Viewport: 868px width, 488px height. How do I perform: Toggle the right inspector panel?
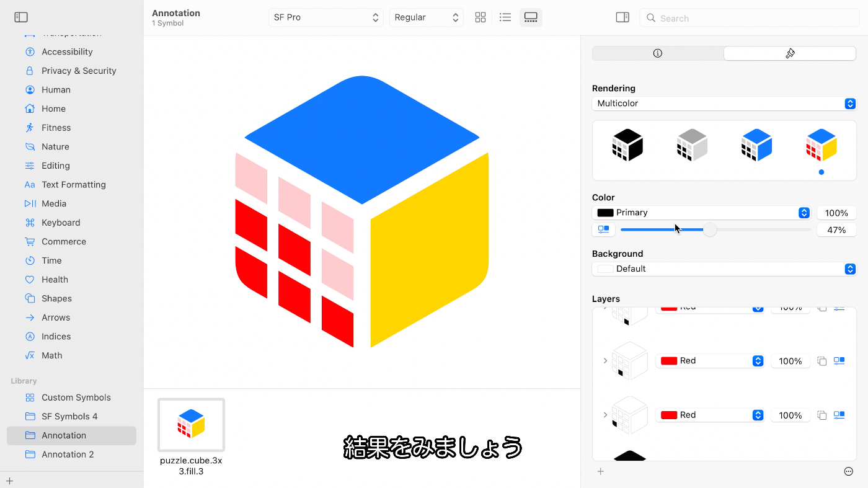622,17
